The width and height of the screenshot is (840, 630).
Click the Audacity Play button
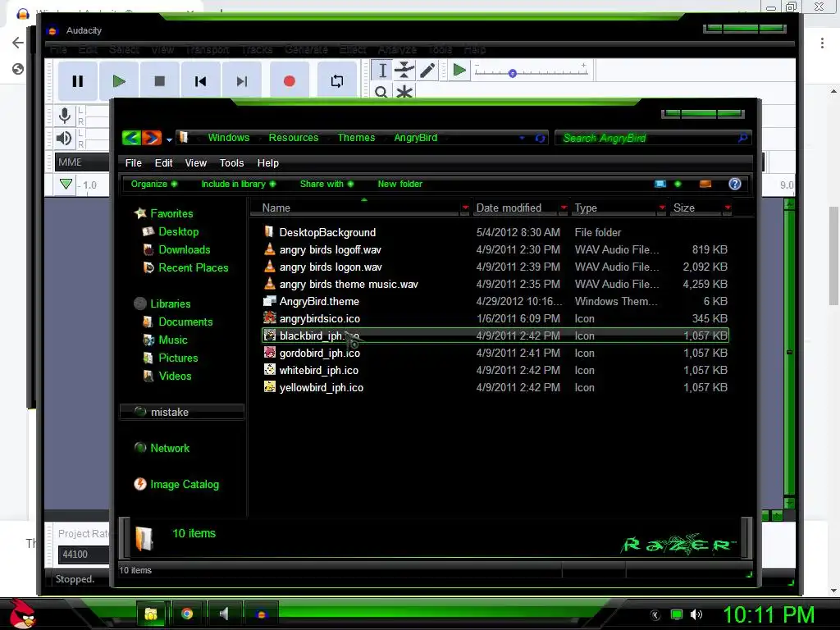click(119, 81)
